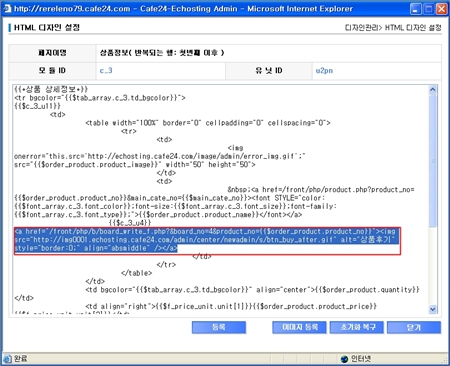Viewport: 450px width, 366px height.
Task: Click the 디자인관리> HTML 디자인 설정 breadcrumb
Action: click(393, 27)
